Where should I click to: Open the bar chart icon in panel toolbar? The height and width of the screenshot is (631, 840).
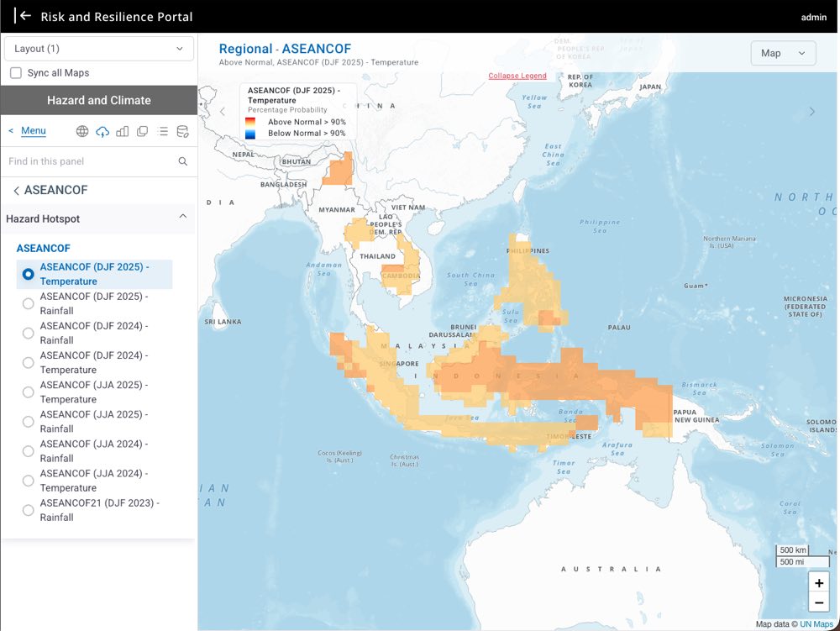click(x=122, y=131)
